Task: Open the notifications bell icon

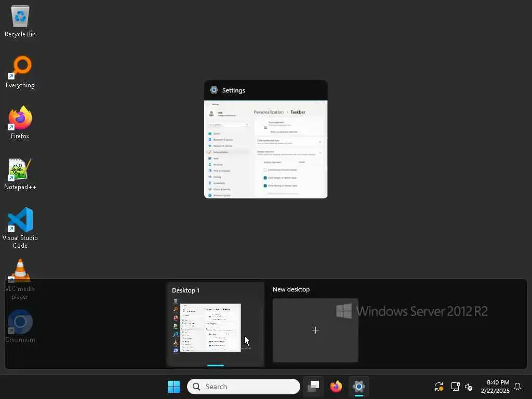Action: 517,387
